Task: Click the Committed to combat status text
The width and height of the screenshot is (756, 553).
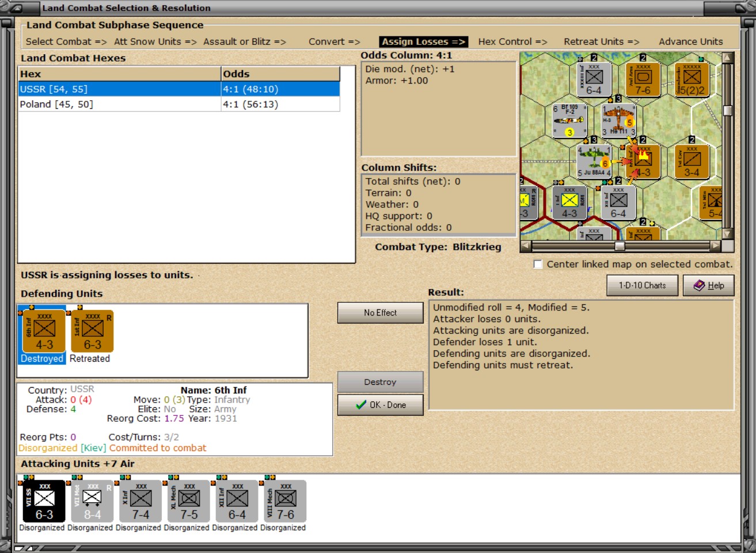Action: 158,448
